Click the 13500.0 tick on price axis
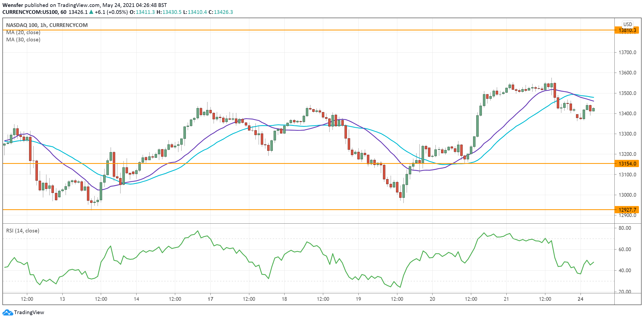 click(x=627, y=93)
